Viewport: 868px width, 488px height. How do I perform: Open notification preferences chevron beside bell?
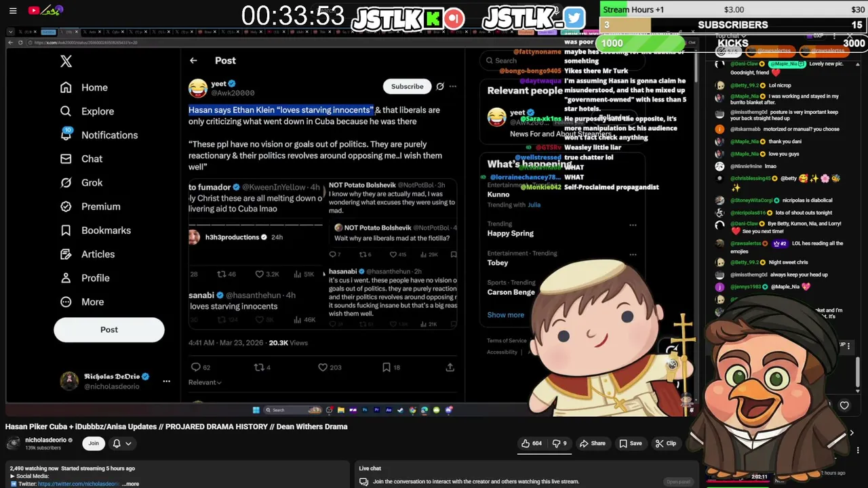(128, 443)
